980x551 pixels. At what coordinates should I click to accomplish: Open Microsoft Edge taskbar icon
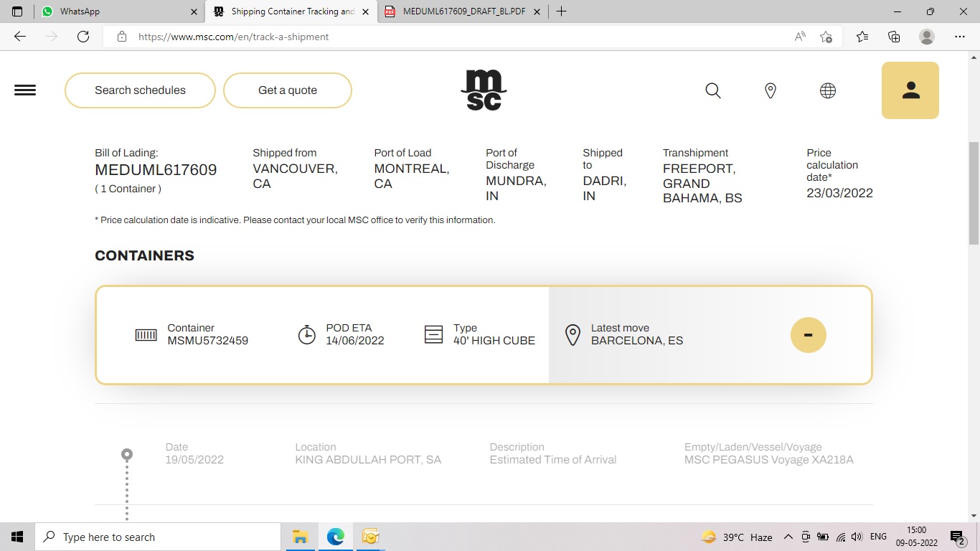click(336, 537)
